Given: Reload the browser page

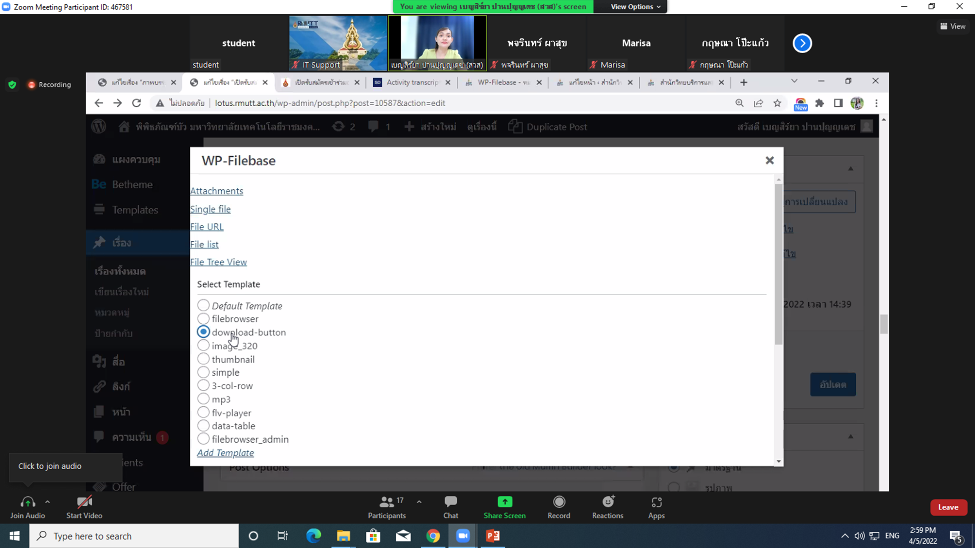Looking at the screenshot, I should [137, 104].
